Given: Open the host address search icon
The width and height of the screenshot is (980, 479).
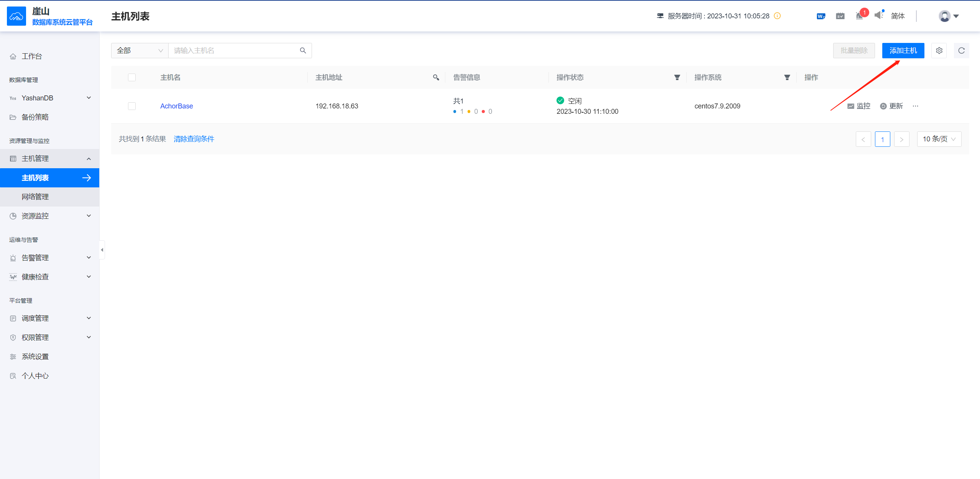Looking at the screenshot, I should point(436,77).
